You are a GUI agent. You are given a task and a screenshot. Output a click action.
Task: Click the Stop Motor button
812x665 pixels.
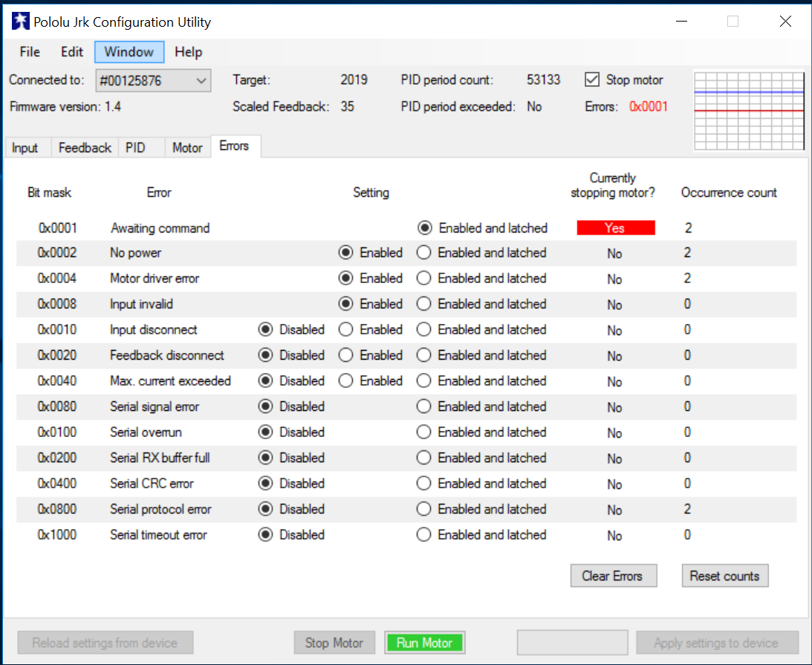click(334, 643)
